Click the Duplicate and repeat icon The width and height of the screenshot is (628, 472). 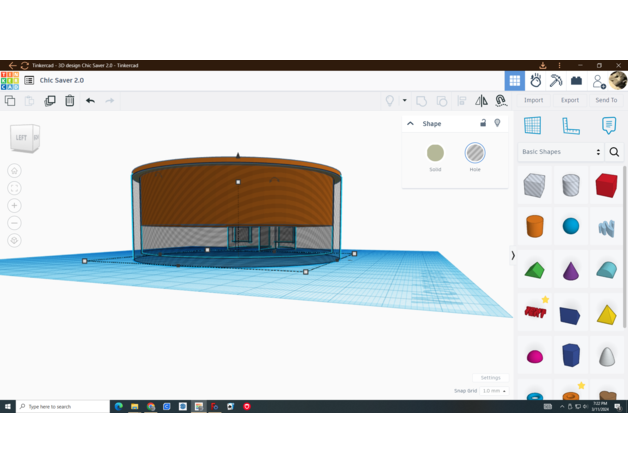click(50, 101)
